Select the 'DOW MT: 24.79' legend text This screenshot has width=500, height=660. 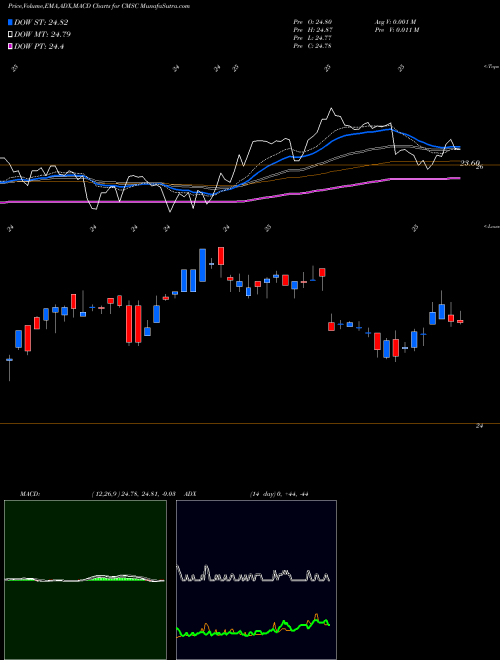[x=43, y=35]
